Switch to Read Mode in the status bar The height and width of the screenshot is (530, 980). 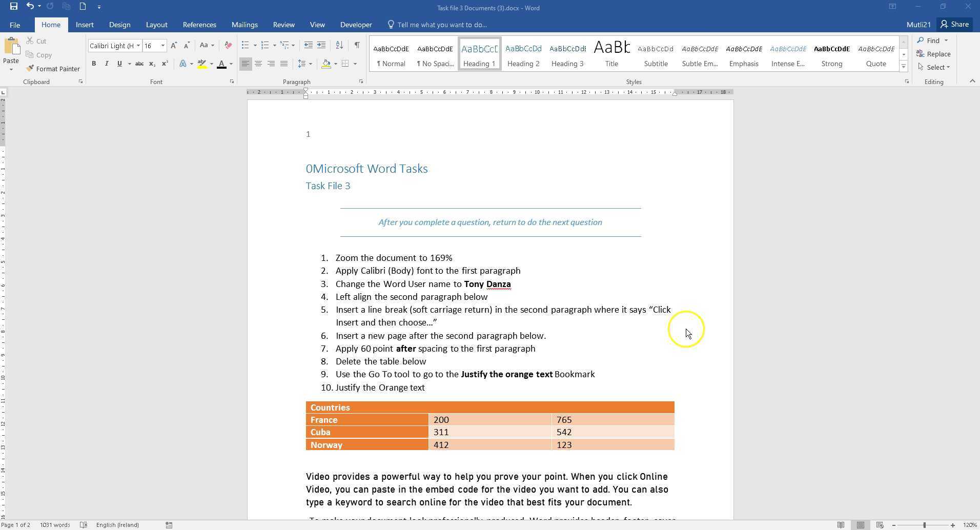pos(841,524)
